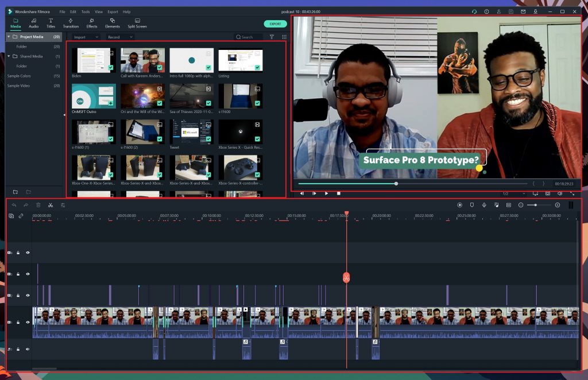Collapse the Project Media tree arrow
This screenshot has width=588, height=380.
[x=9, y=37]
